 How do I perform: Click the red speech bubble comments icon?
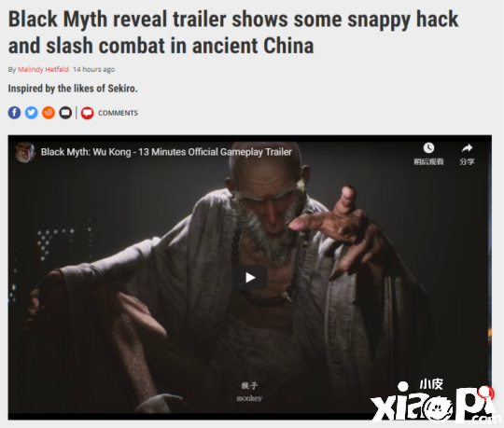(87, 113)
